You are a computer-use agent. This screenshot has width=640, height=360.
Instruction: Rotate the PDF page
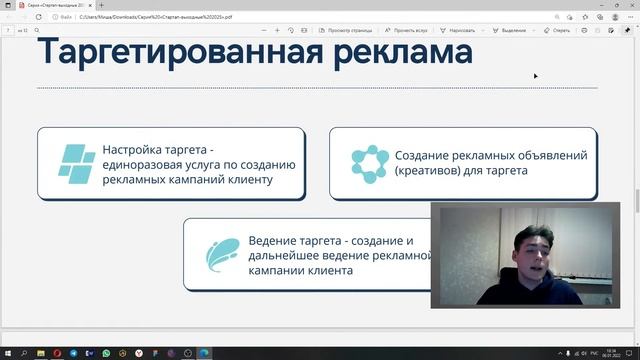291,31
